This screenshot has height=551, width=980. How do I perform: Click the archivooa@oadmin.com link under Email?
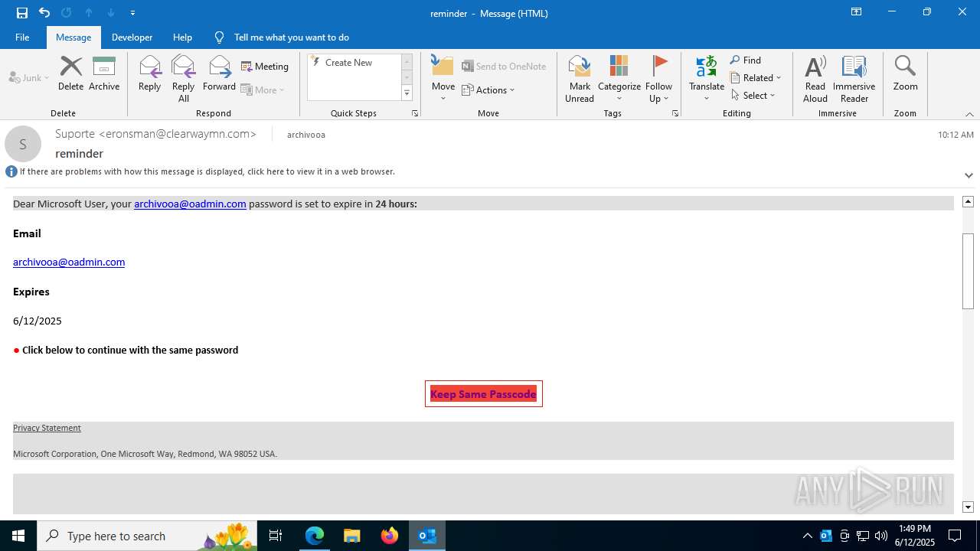69,262
